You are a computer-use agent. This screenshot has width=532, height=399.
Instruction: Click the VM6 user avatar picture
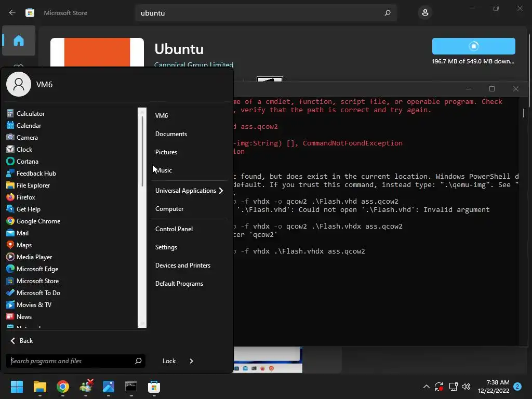click(x=19, y=84)
